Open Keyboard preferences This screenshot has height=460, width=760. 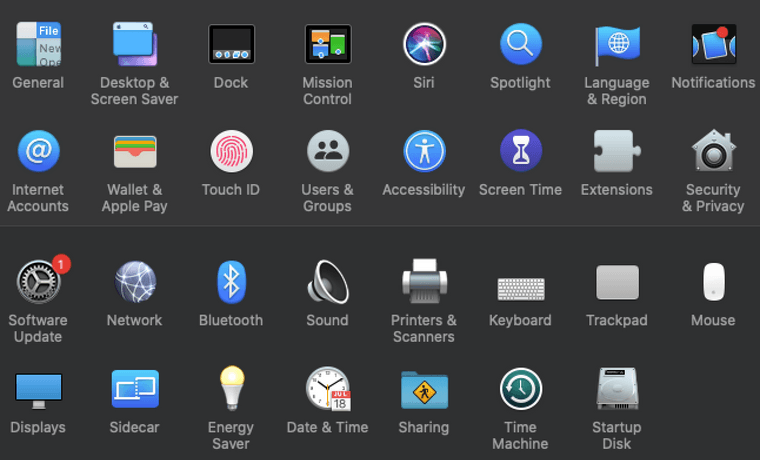pyautogui.click(x=521, y=289)
